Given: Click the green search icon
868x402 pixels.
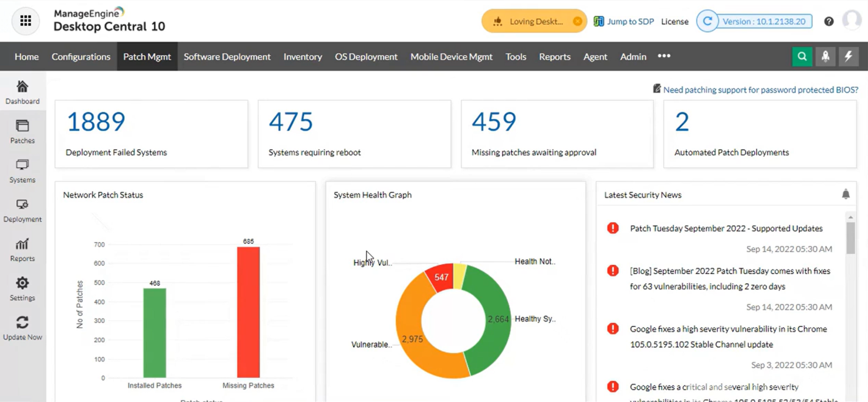Looking at the screenshot, I should 802,56.
